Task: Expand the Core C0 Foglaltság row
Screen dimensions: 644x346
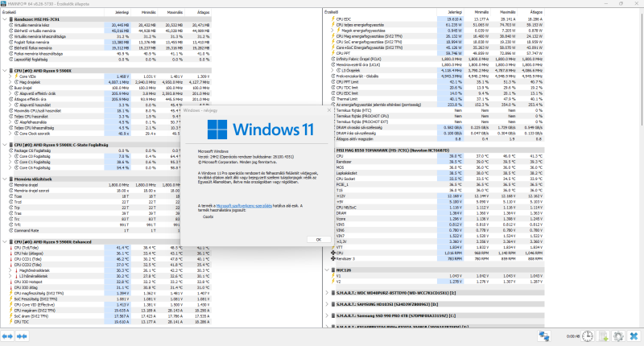Action: pyautogui.click(x=10, y=156)
